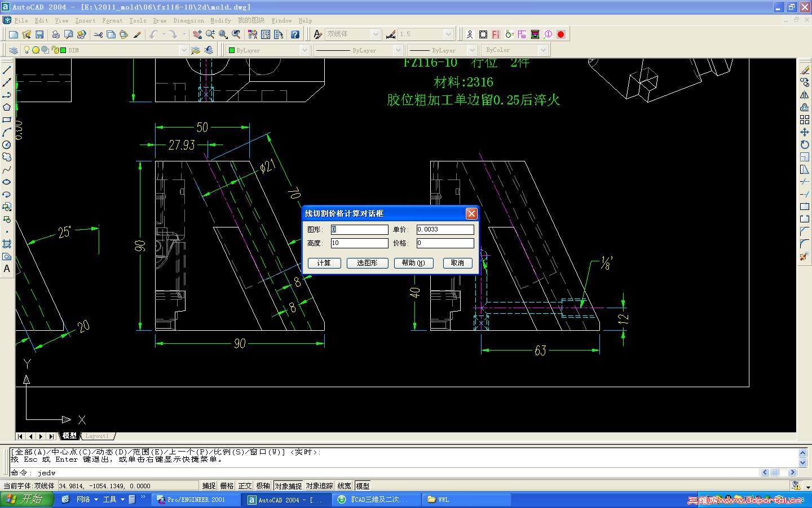812x508 pixels.
Task: Click the 取消 button in dialog
Action: pos(457,263)
